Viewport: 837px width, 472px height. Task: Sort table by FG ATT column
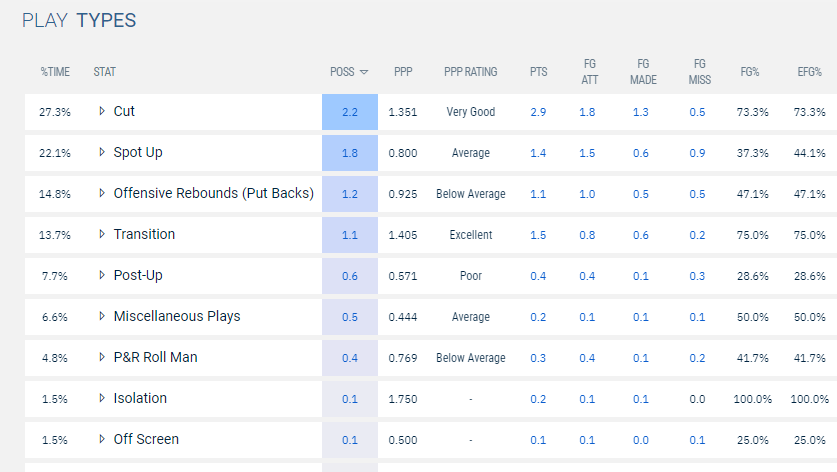(x=589, y=72)
